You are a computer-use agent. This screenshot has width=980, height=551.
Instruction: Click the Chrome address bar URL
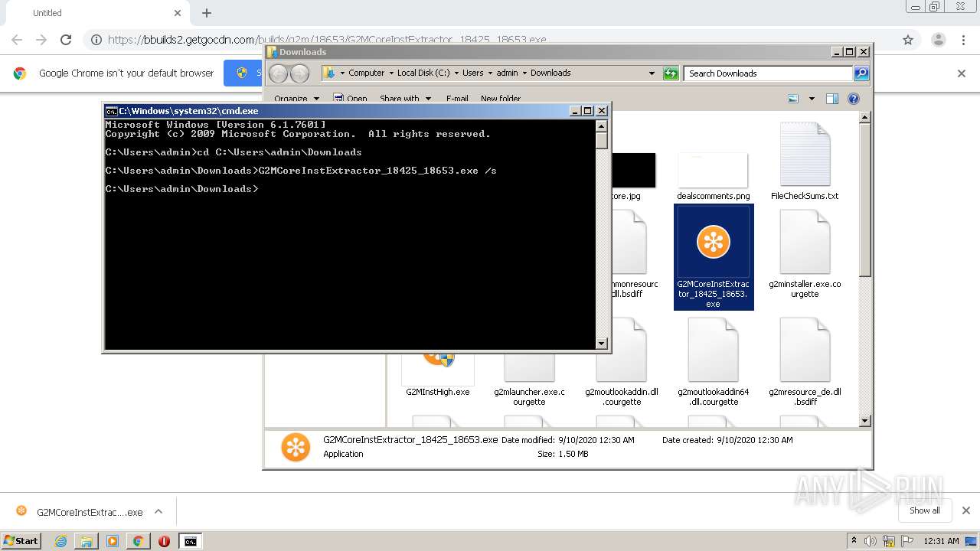click(327, 40)
